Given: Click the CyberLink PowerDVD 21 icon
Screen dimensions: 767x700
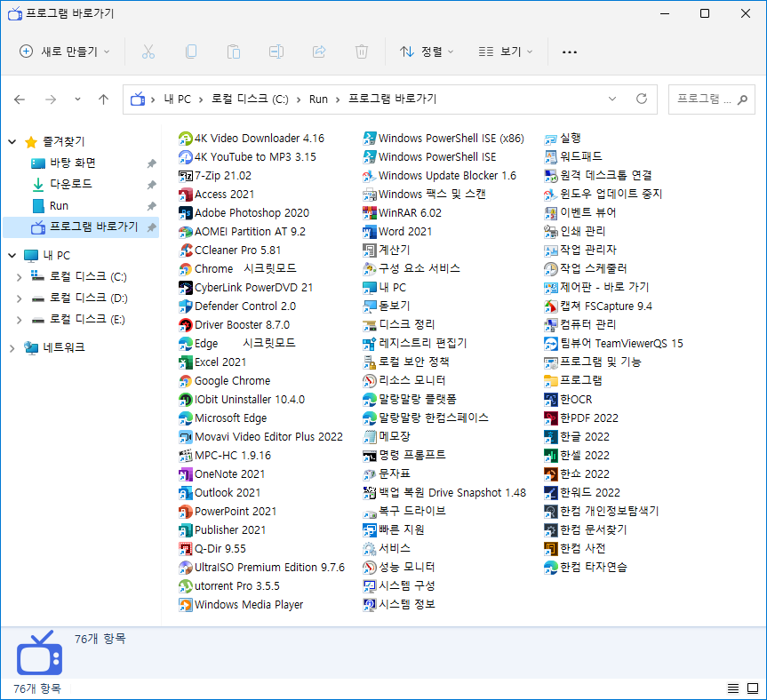Looking at the screenshot, I should (x=186, y=288).
